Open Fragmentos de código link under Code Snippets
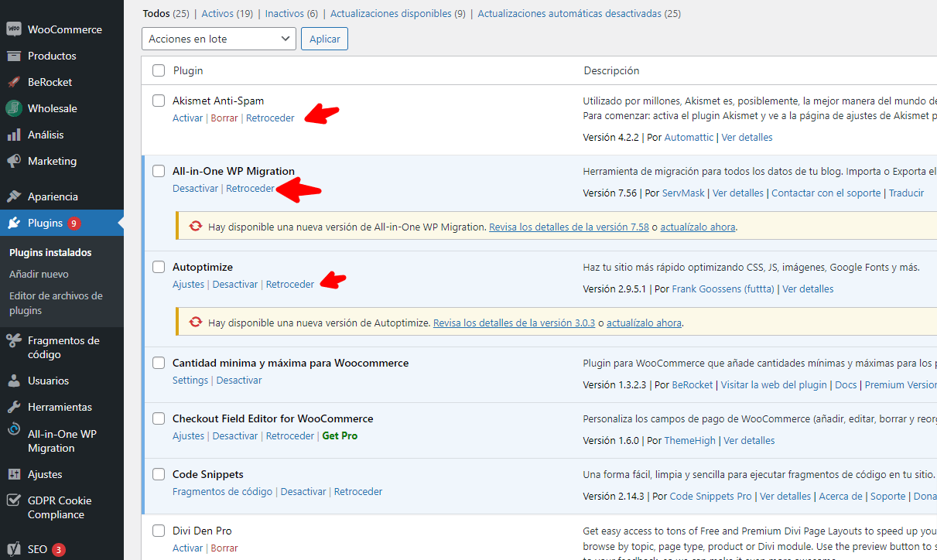937x560 pixels. point(222,492)
